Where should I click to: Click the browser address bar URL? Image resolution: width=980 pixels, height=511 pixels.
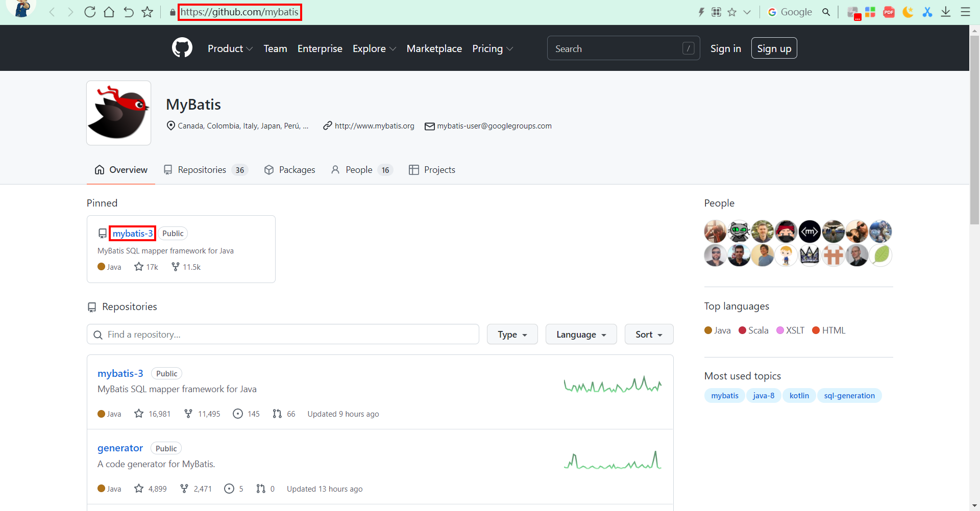coord(239,12)
